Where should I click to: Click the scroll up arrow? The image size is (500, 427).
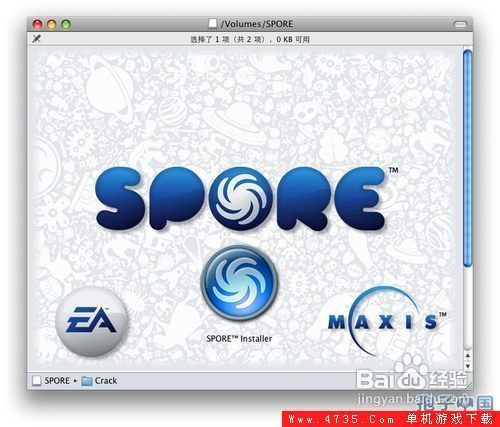coord(467,356)
